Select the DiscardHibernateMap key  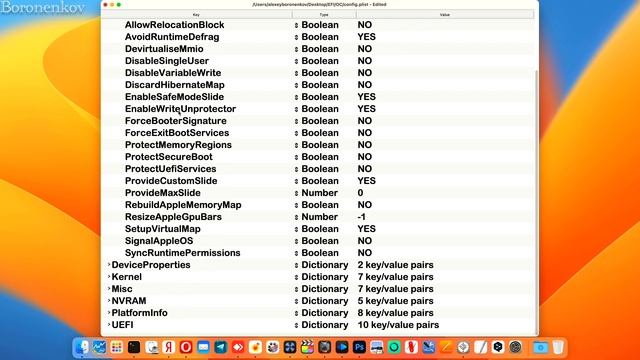pyautogui.click(x=175, y=85)
